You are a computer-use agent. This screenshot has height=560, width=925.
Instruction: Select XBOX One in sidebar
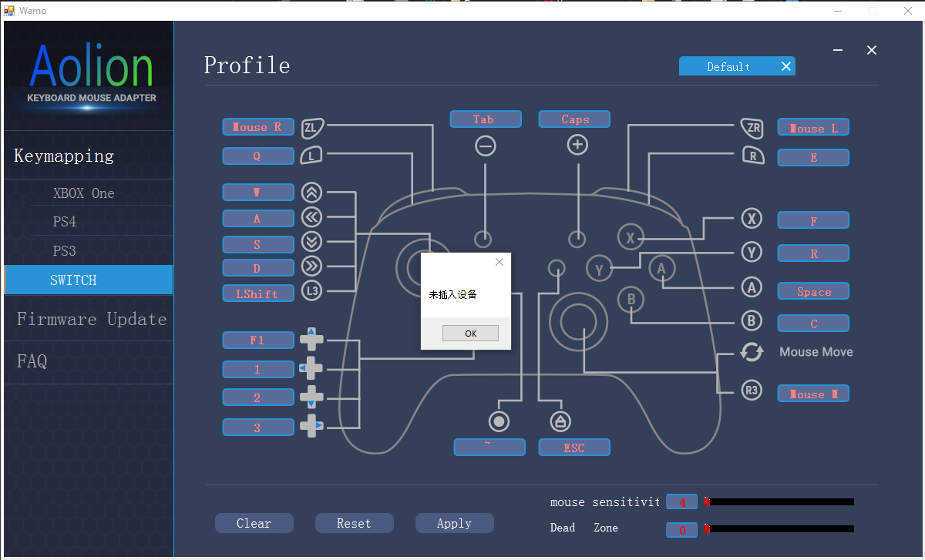tap(83, 193)
